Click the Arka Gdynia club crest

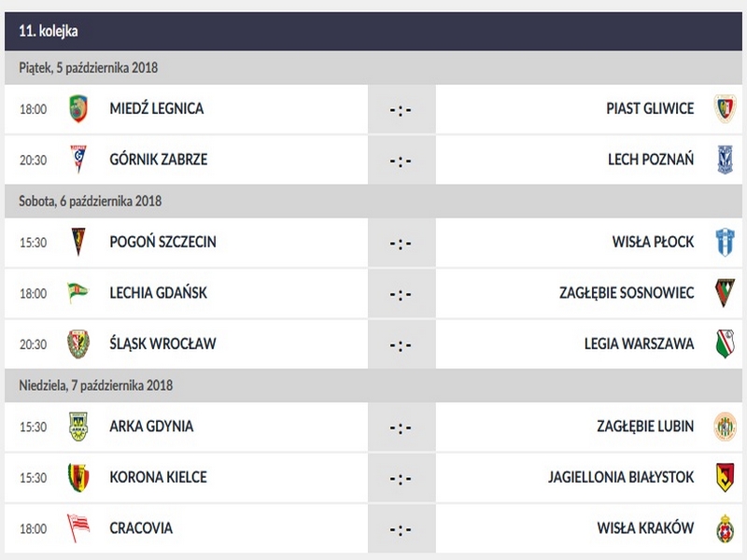[x=78, y=426]
